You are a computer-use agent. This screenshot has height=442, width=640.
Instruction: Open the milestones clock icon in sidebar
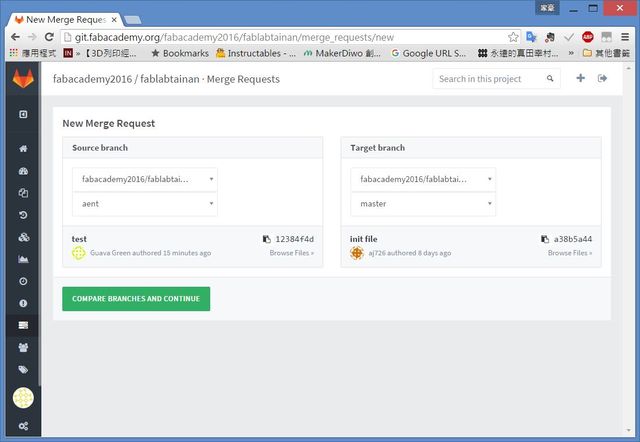(x=23, y=281)
